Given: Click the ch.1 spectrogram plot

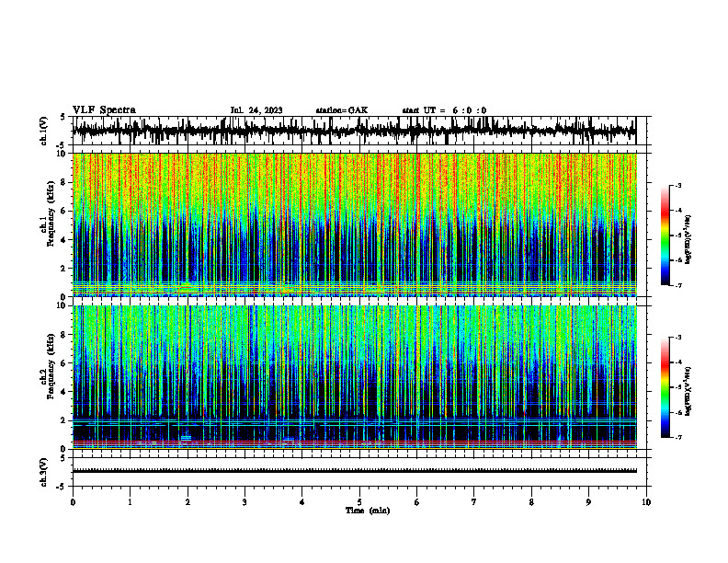Looking at the screenshot, I should pyautogui.click(x=354, y=224).
